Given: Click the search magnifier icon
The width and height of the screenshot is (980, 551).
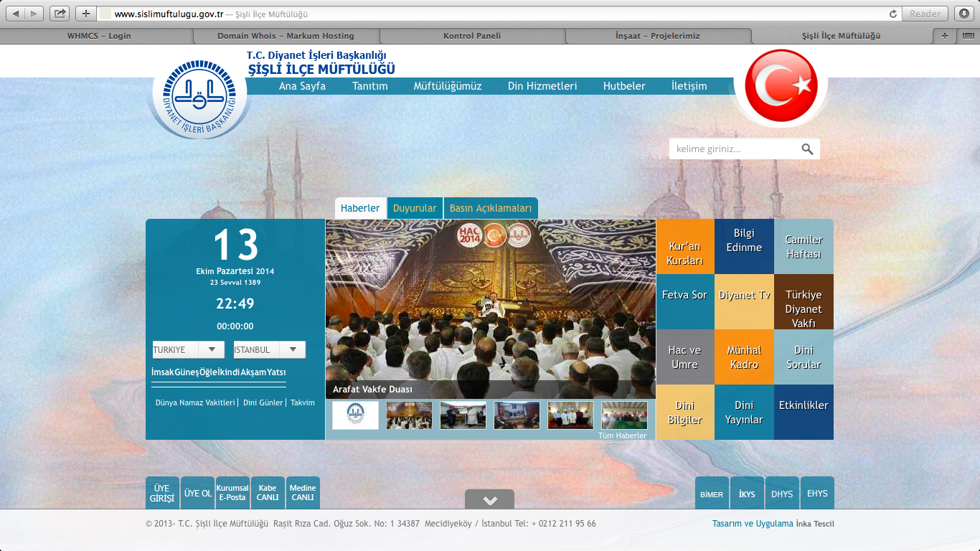Looking at the screenshot, I should pos(807,149).
